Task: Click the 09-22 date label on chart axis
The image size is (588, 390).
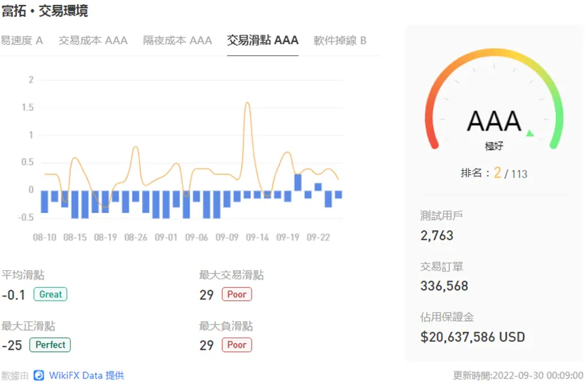Action: point(318,238)
